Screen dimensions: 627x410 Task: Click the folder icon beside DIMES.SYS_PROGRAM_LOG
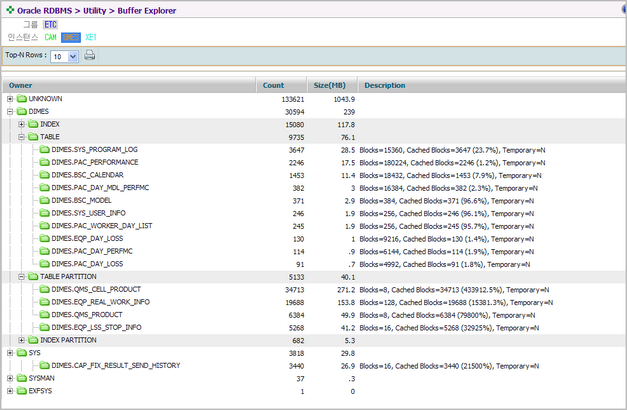[44, 150]
